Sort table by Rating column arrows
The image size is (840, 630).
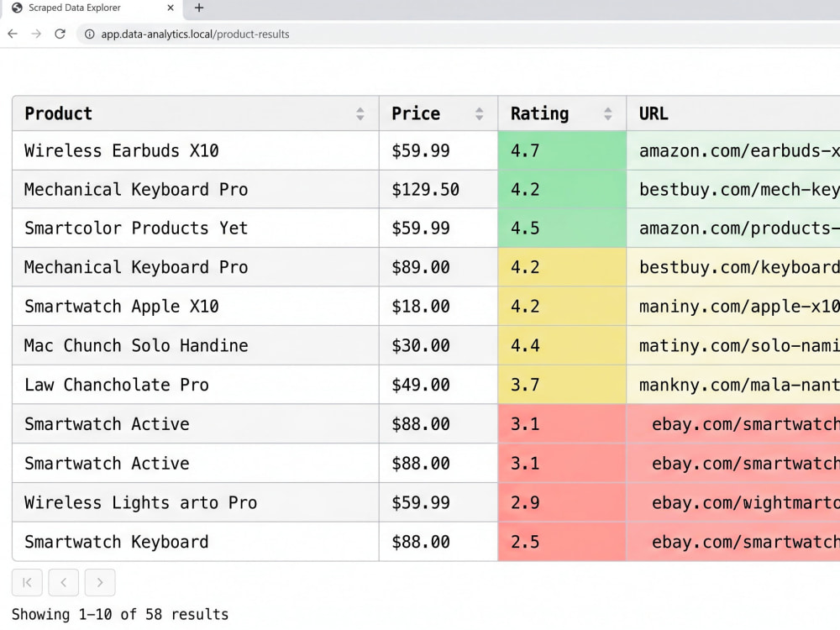tap(607, 113)
